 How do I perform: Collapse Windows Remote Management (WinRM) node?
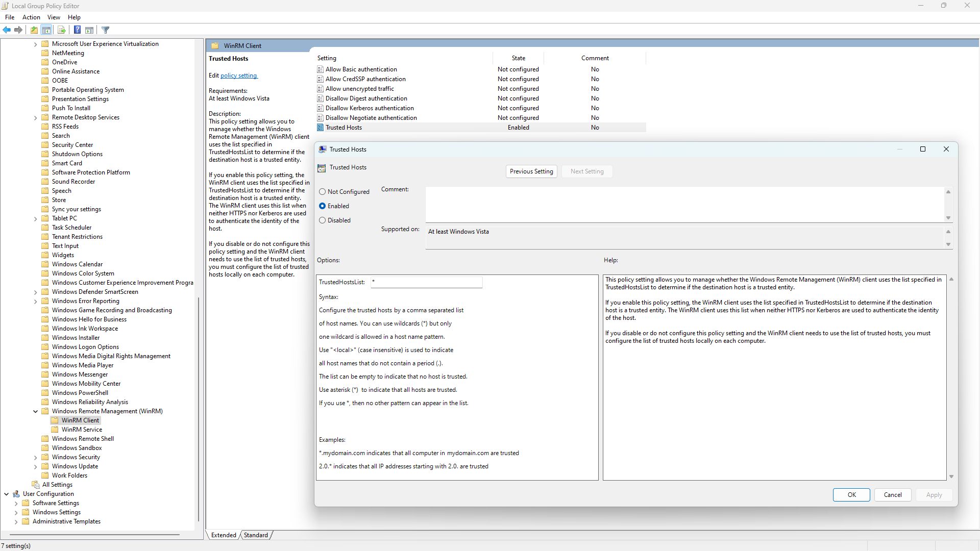coord(35,411)
